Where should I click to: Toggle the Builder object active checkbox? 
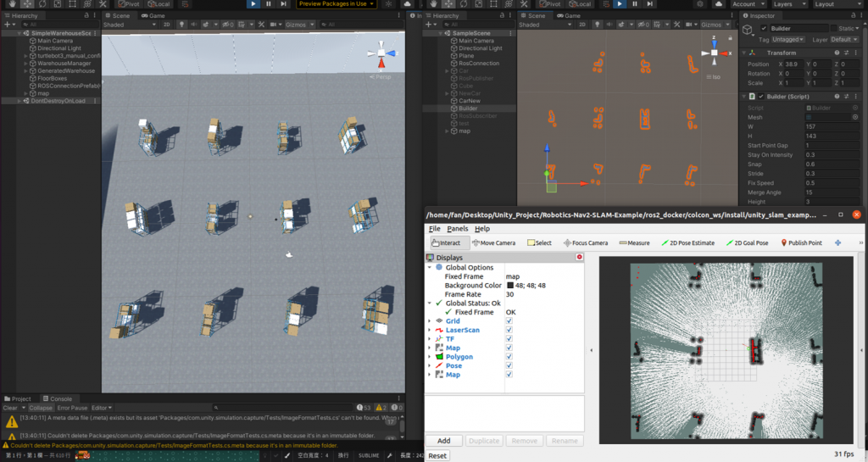(763, 28)
